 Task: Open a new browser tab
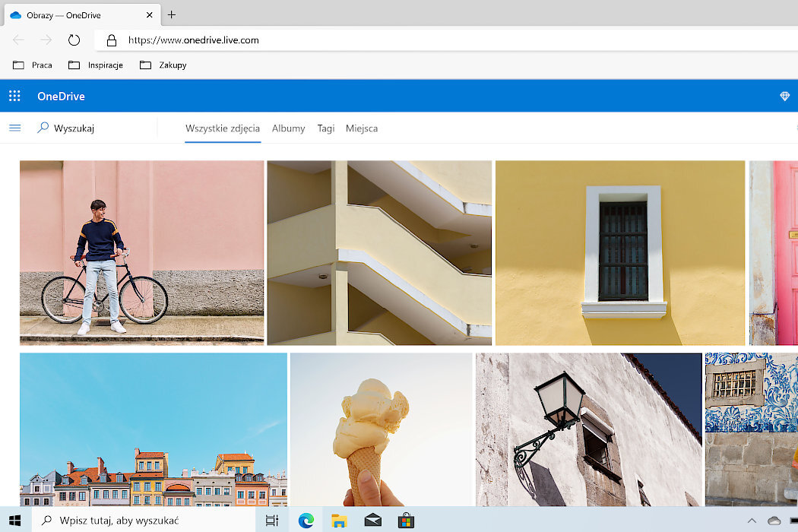pos(172,14)
